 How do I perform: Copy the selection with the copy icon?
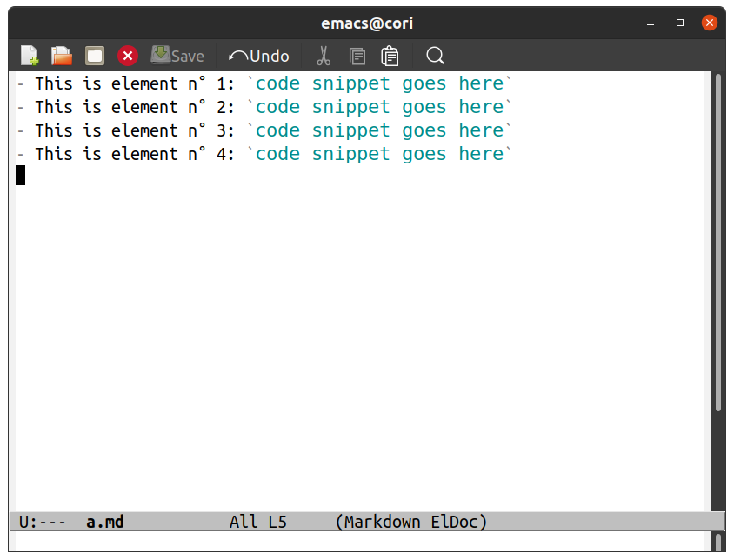click(x=357, y=57)
